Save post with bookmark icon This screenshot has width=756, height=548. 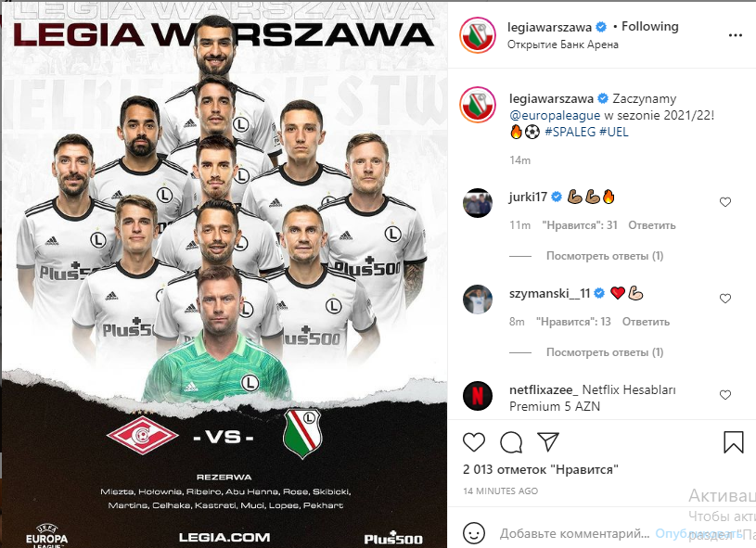[734, 442]
